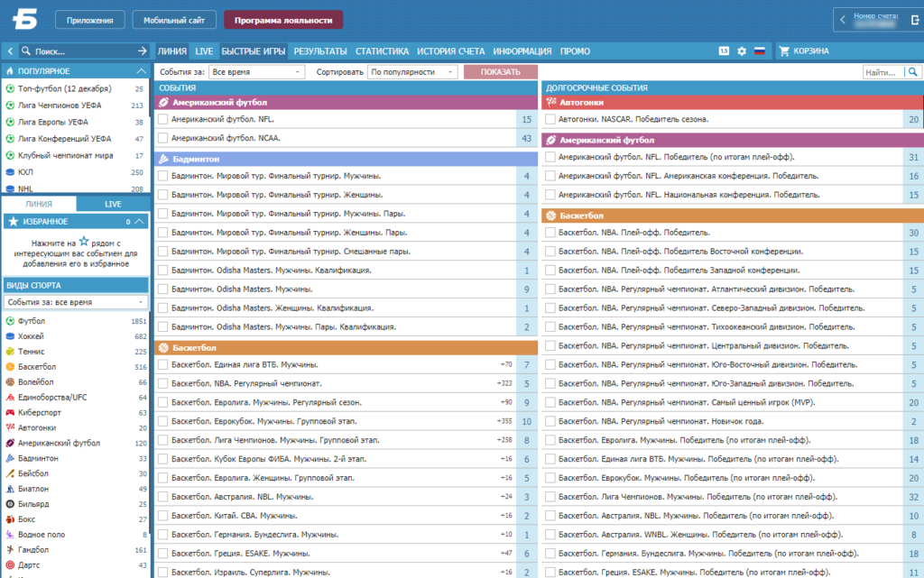Click the logout icon near account number

click(915, 20)
